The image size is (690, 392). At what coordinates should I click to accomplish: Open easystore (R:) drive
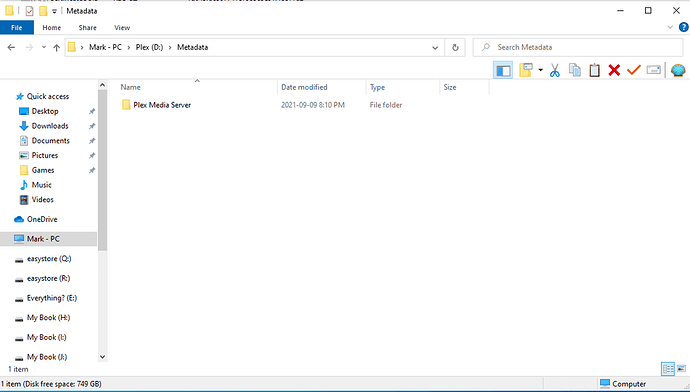point(48,278)
